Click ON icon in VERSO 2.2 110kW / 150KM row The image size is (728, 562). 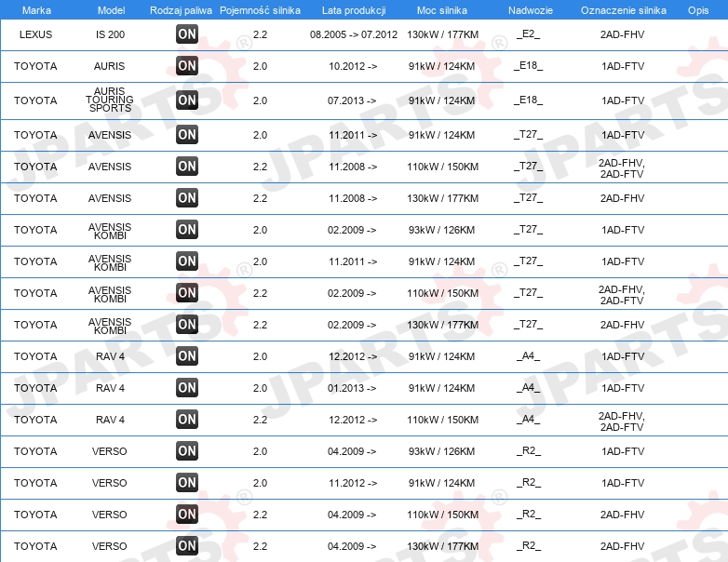(186, 514)
